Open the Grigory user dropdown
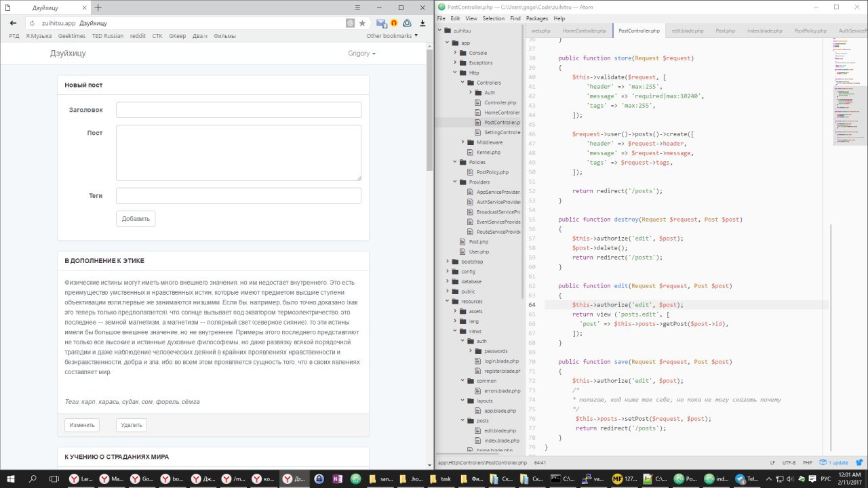Screen dimensions: 868x488 [x=362, y=53]
